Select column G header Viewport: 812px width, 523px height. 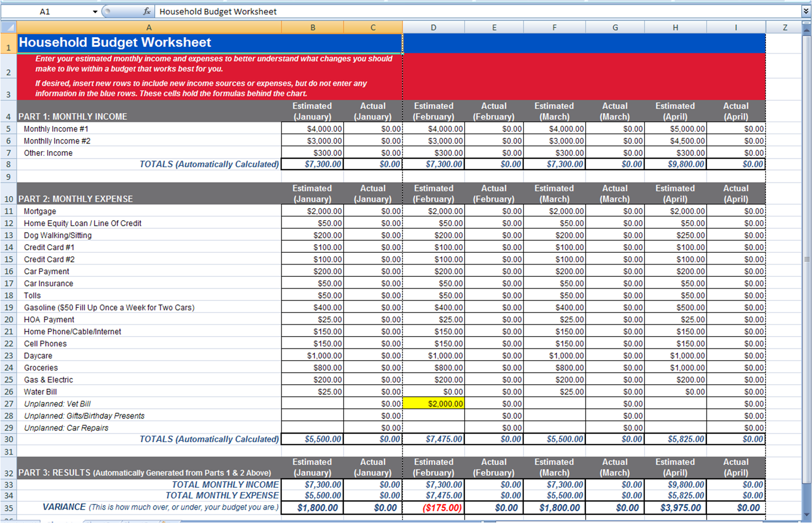615,27
